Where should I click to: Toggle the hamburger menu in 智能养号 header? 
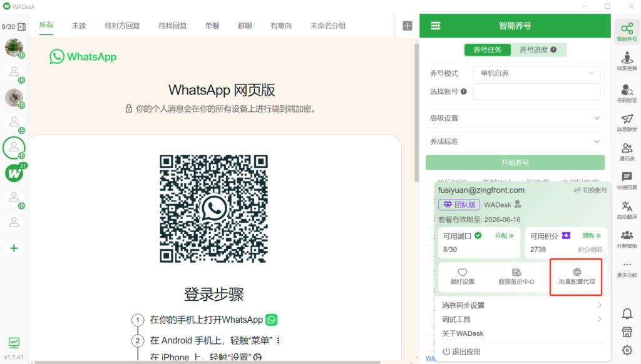(436, 26)
